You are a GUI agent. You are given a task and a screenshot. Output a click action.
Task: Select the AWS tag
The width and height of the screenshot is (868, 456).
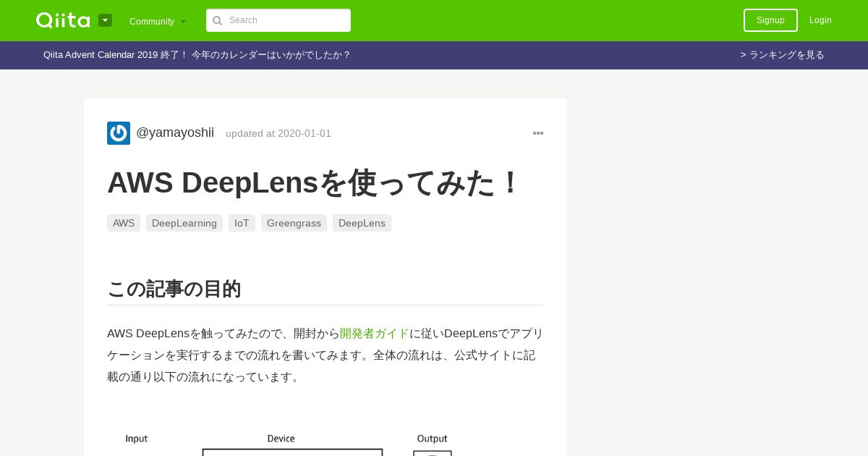(124, 223)
